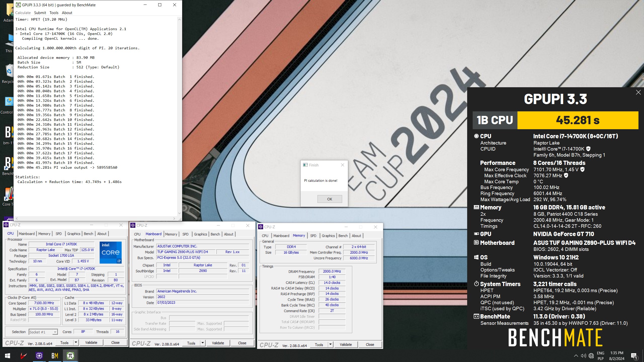Click Close in Memory CPU-Z window
The height and width of the screenshot is (362, 644).
(370, 344)
